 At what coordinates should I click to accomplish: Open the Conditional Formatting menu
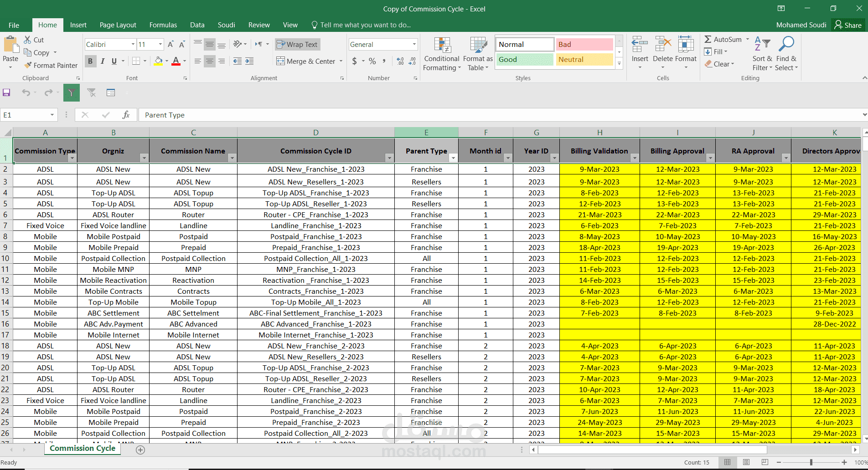coord(442,54)
